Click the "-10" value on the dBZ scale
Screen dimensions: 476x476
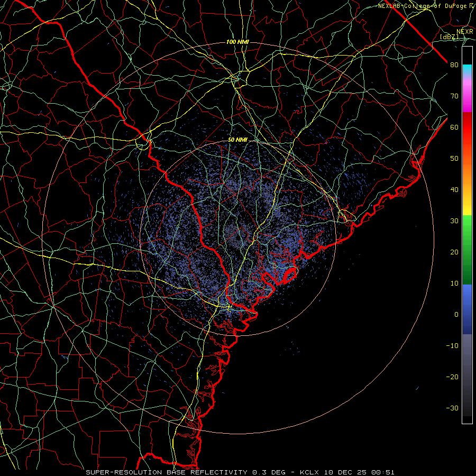pyautogui.click(x=452, y=346)
